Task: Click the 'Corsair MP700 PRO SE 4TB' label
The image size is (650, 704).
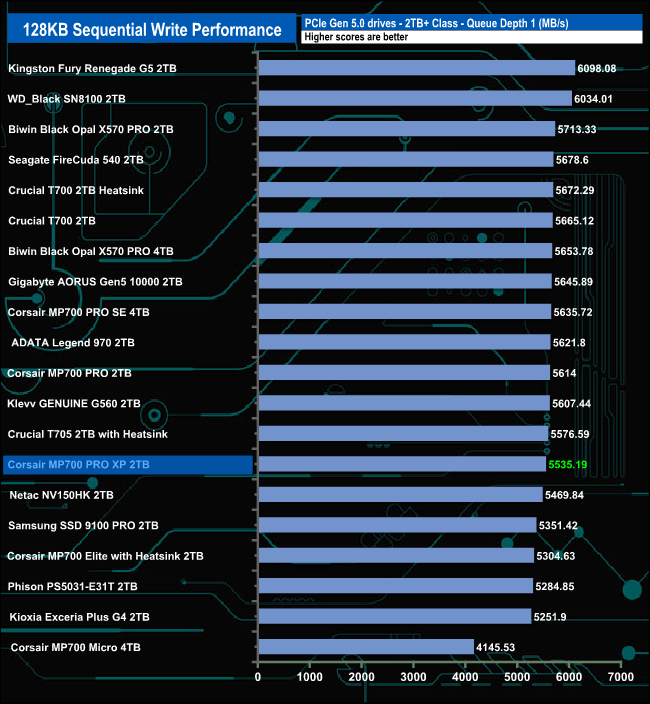Action: pos(79,312)
